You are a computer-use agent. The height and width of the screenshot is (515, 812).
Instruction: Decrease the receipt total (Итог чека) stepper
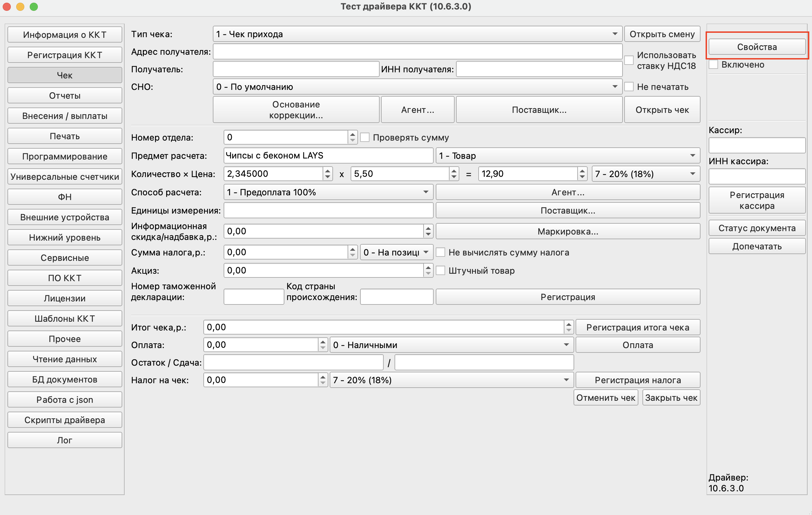pyautogui.click(x=568, y=330)
